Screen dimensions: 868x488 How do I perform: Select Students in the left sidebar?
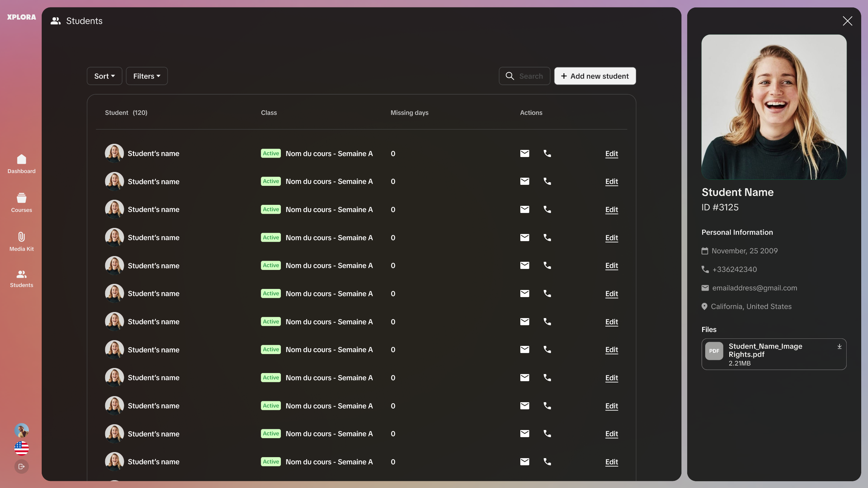(x=21, y=279)
